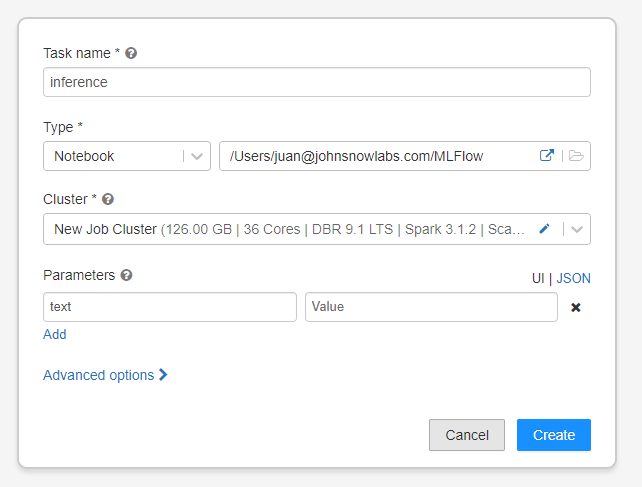This screenshot has width=642, height=487.
Task: Cancel the task creation dialog
Action: pos(467,435)
